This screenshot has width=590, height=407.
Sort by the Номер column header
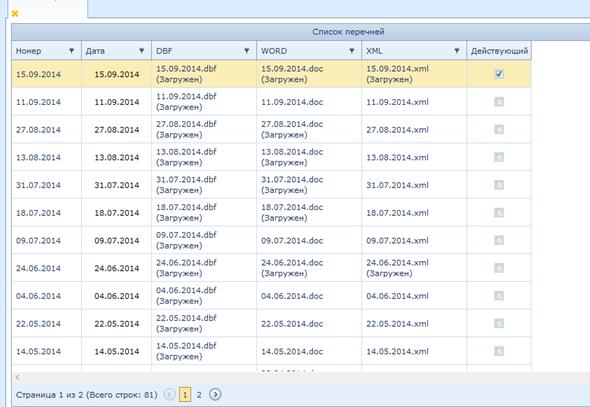point(29,51)
